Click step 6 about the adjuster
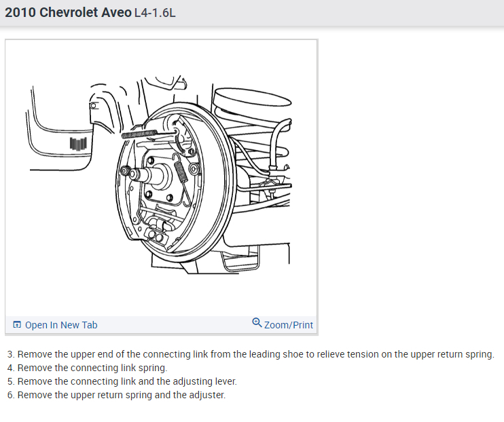Screen dimensions: 504x422 (x=116, y=395)
